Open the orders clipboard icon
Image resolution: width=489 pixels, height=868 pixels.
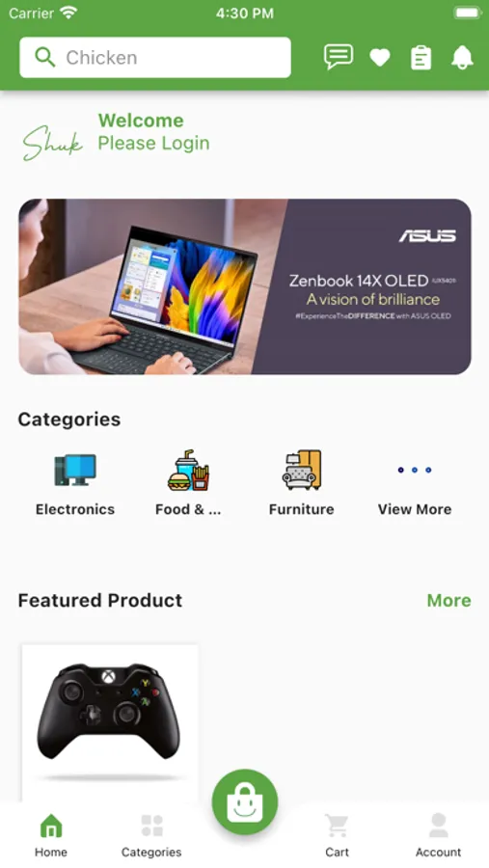(x=421, y=58)
